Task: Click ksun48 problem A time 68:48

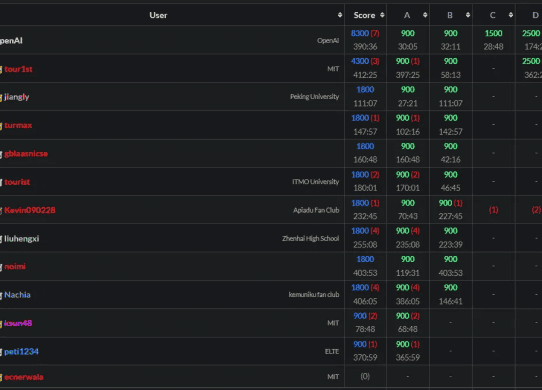Action: (408, 329)
